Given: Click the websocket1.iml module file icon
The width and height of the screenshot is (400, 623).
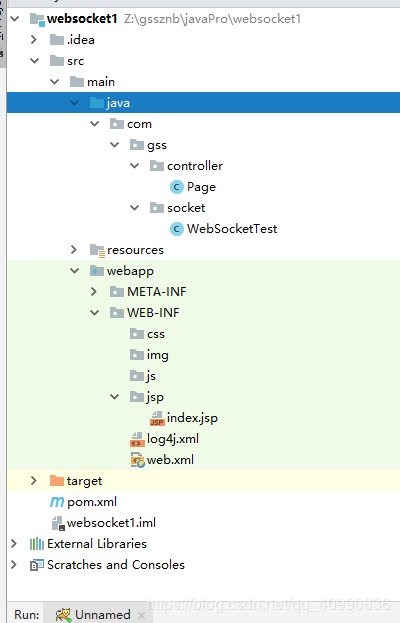Looking at the screenshot, I should (58, 523).
